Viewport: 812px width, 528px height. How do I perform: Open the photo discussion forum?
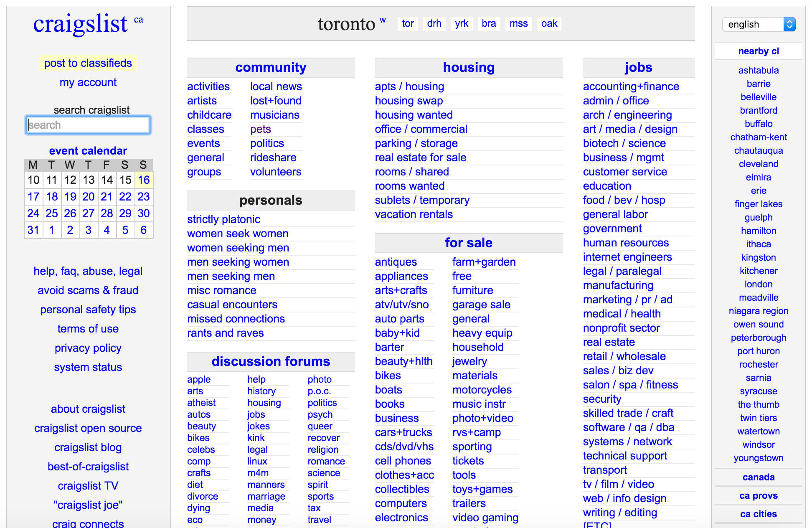[320, 379]
